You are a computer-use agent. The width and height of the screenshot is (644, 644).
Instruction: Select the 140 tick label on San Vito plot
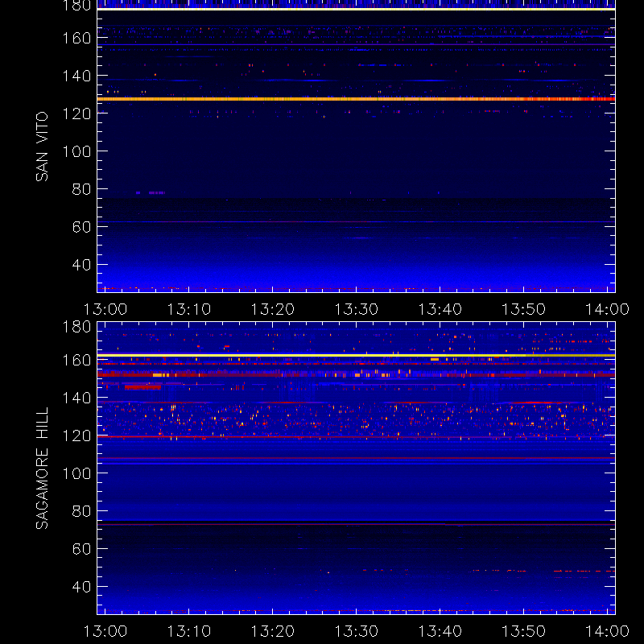(76, 76)
